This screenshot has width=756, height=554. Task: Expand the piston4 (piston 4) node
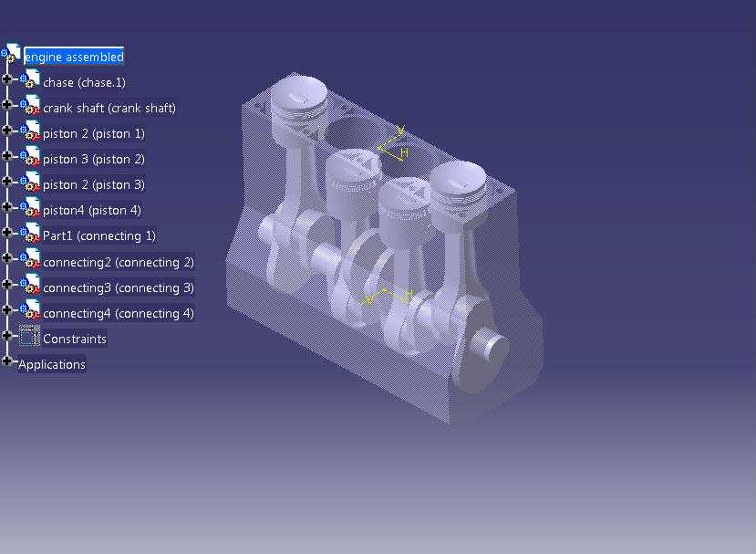(6, 206)
